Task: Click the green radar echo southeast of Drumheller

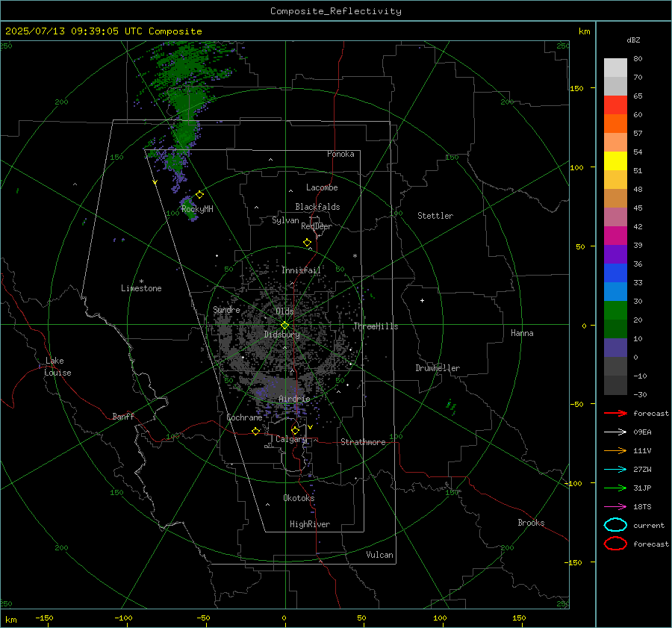Action: point(451,407)
